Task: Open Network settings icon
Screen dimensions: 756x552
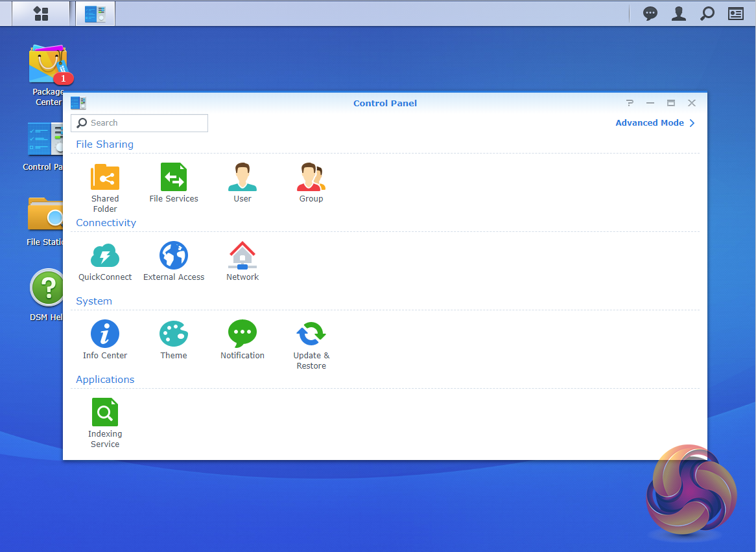Action: 242,255
